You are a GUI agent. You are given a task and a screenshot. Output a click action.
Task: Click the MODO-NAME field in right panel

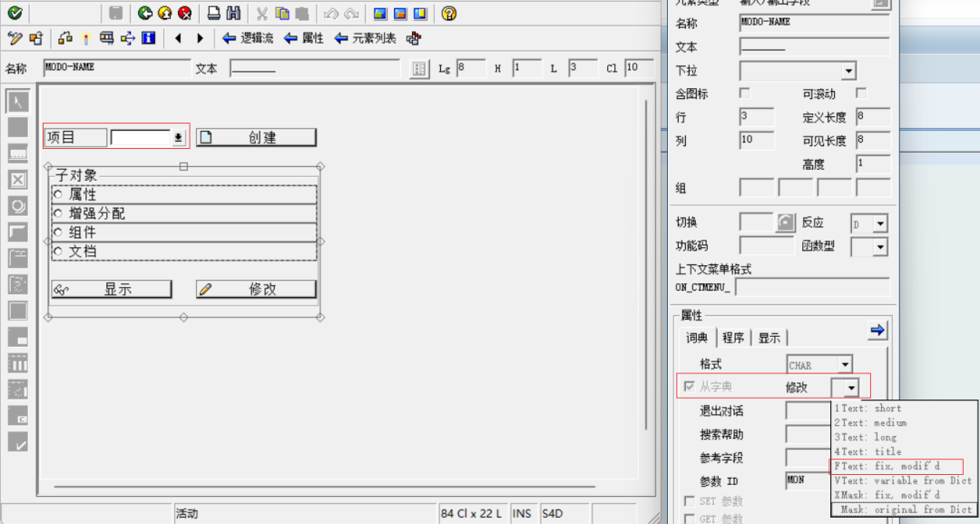tap(814, 23)
